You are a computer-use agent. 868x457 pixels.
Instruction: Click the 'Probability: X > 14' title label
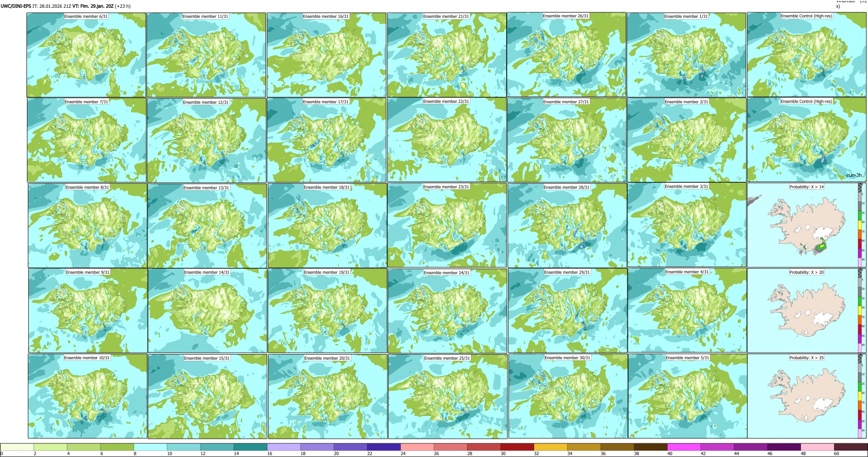(806, 186)
